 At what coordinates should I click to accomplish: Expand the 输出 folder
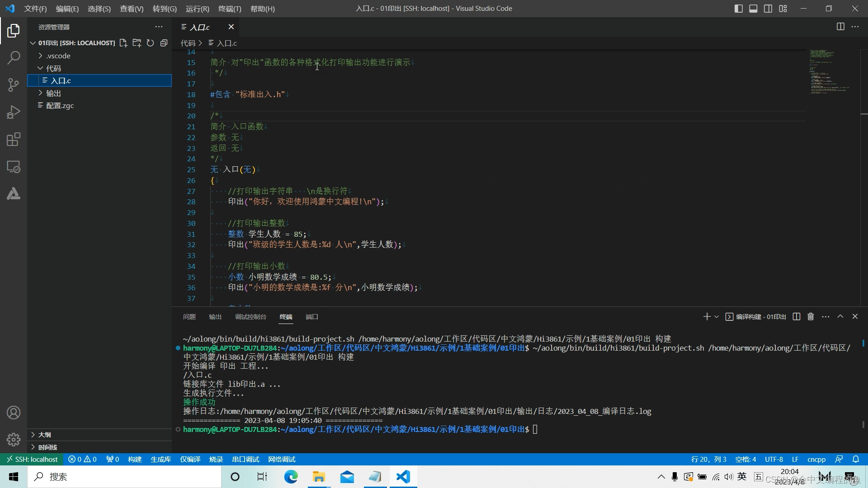coord(53,93)
